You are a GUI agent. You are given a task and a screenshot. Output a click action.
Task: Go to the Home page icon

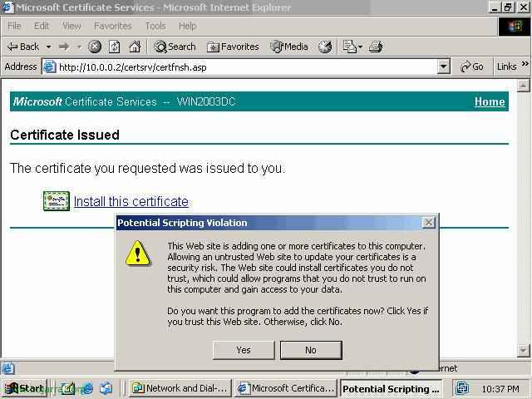pos(135,47)
